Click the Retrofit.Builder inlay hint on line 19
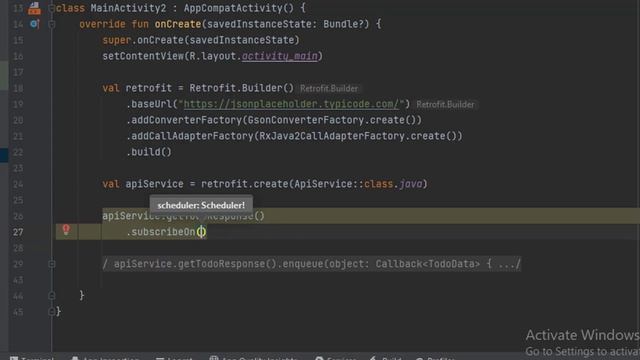 [446, 104]
